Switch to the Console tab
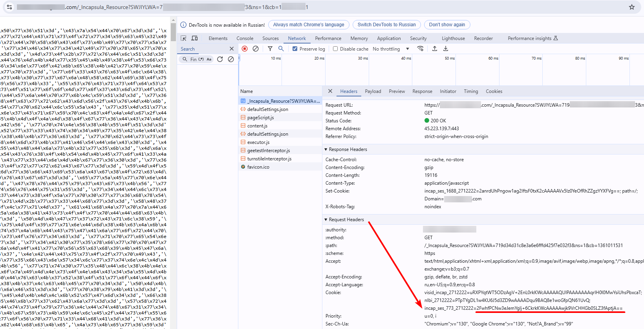 (245, 38)
